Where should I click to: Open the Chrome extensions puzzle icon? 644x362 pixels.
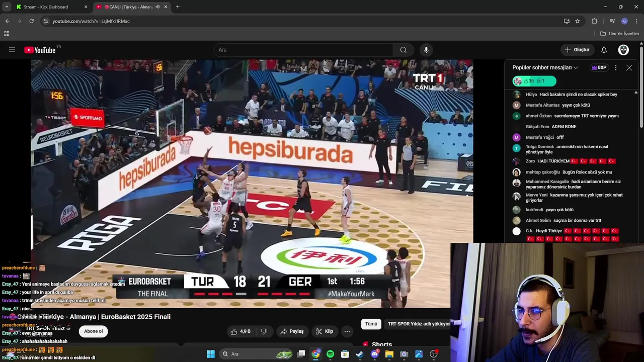594,21
